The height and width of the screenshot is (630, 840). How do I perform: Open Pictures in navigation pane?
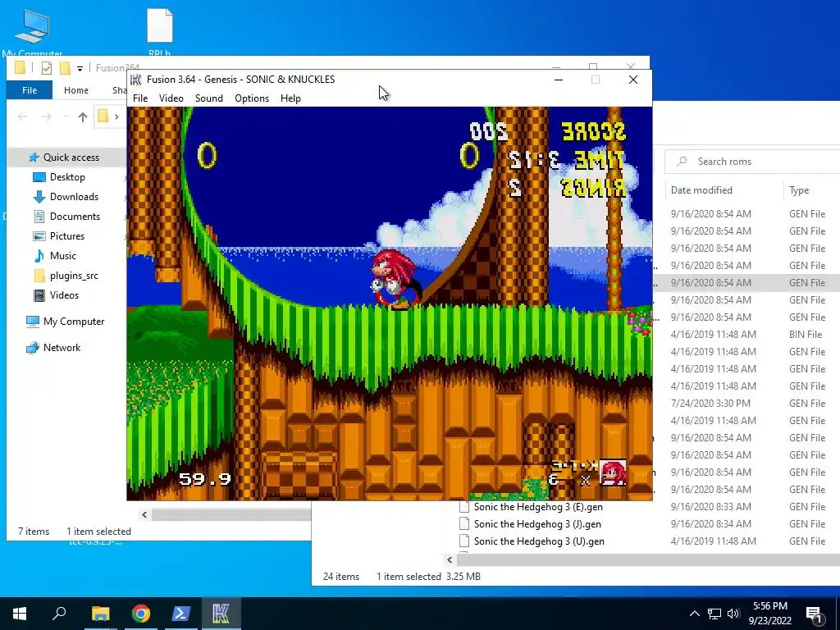click(x=66, y=236)
